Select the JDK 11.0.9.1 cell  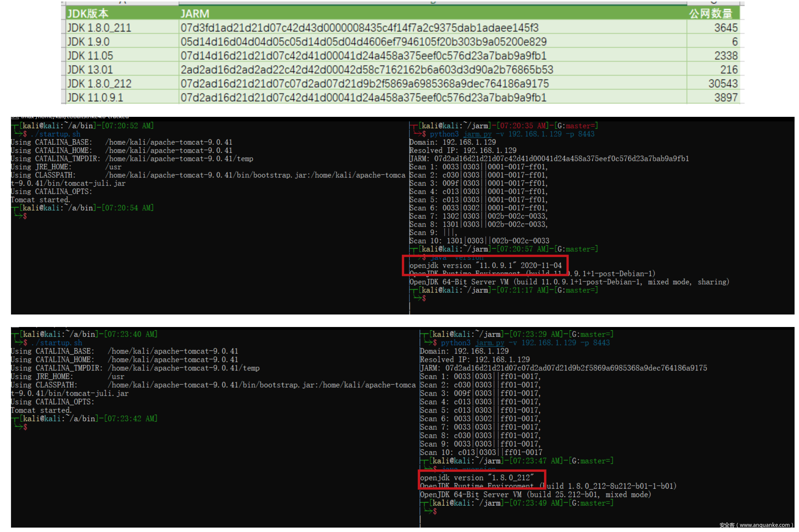(x=95, y=97)
